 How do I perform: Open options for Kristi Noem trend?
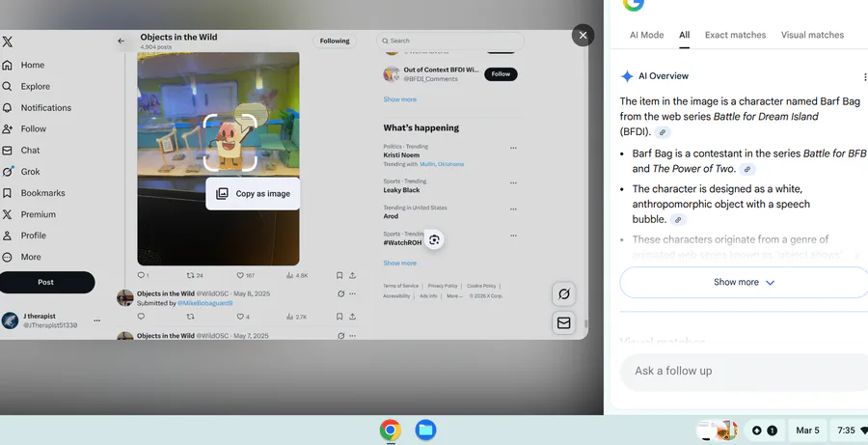pos(513,148)
